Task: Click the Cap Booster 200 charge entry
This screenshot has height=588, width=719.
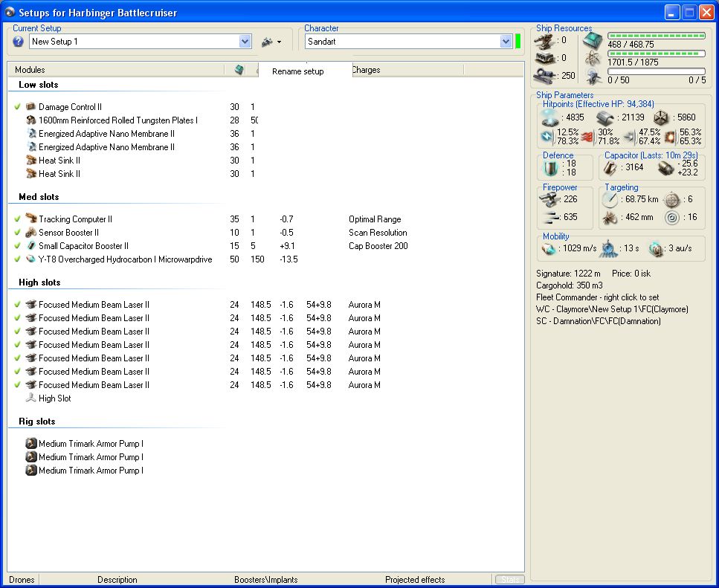Action: (378, 245)
